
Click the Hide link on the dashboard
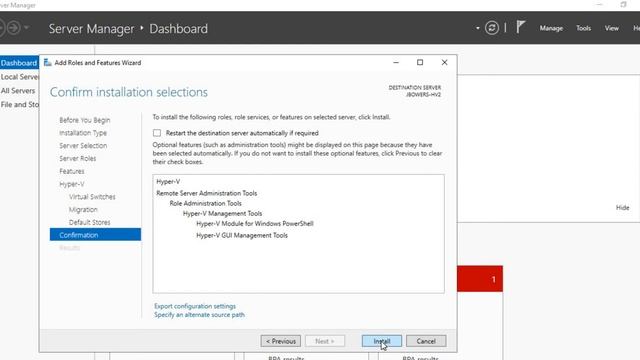(x=622, y=207)
